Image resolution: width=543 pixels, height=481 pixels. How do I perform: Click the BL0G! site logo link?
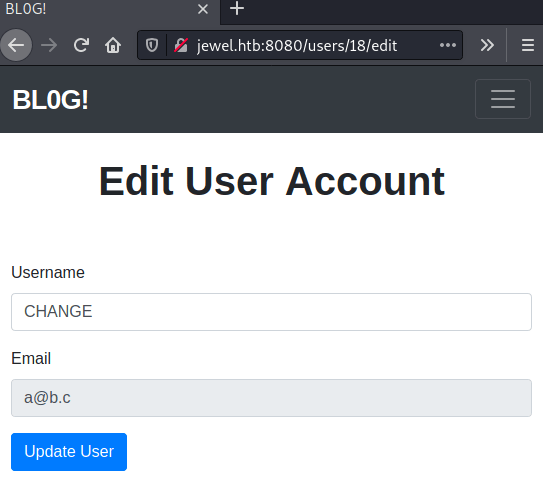coord(51,100)
